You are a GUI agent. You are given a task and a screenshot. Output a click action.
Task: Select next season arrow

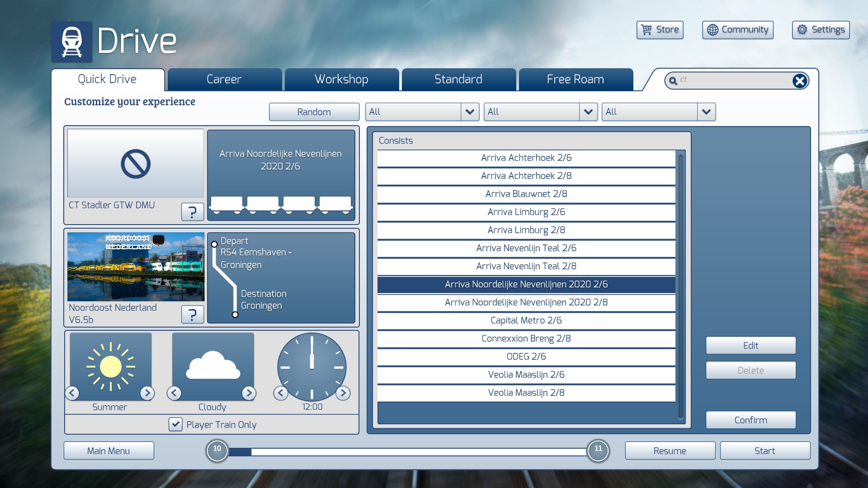click(x=147, y=393)
